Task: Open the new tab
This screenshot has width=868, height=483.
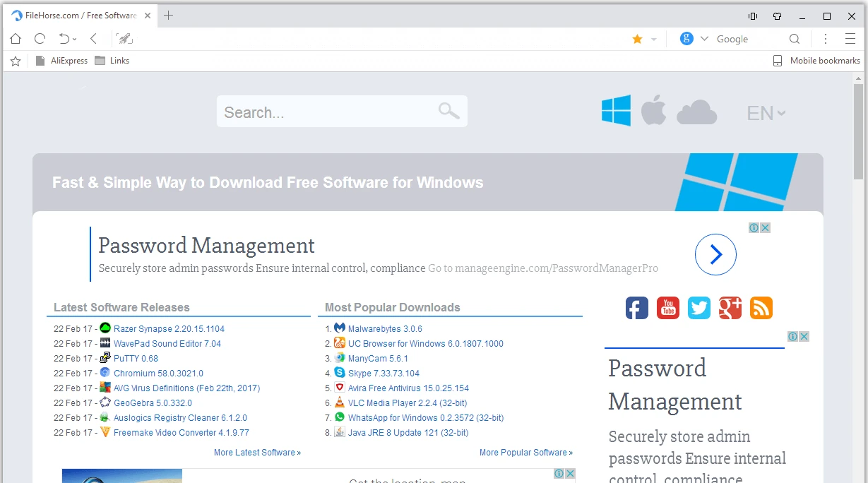Action: tap(168, 16)
